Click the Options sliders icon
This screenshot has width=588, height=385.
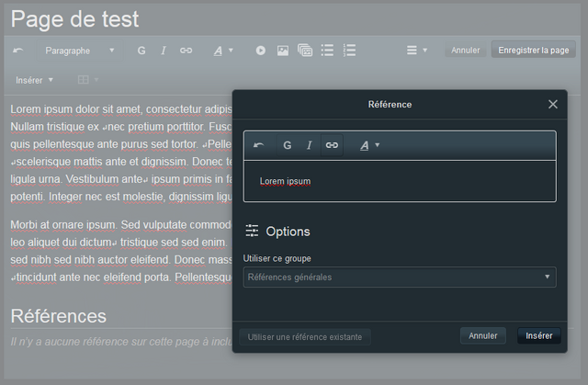pyautogui.click(x=252, y=231)
